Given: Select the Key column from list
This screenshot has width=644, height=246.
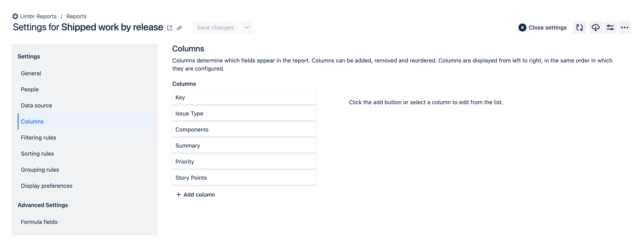Looking at the screenshot, I should coord(244,98).
